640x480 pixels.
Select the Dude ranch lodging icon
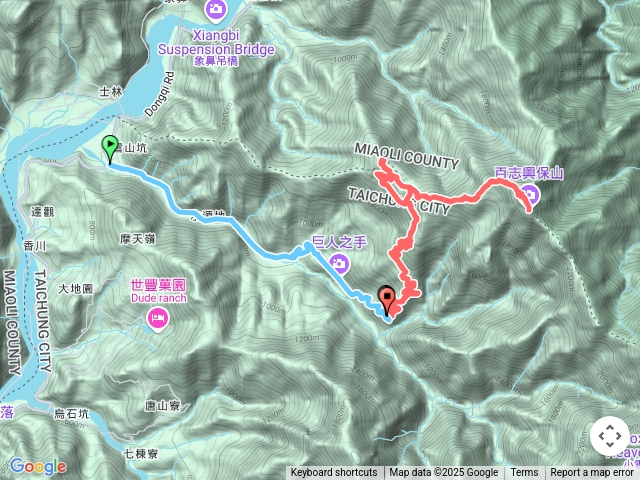point(158,317)
